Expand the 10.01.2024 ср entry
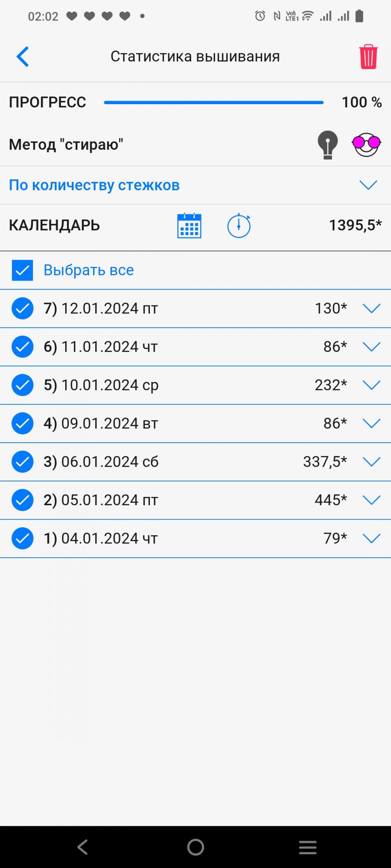This screenshot has height=868, width=391. 371,385
